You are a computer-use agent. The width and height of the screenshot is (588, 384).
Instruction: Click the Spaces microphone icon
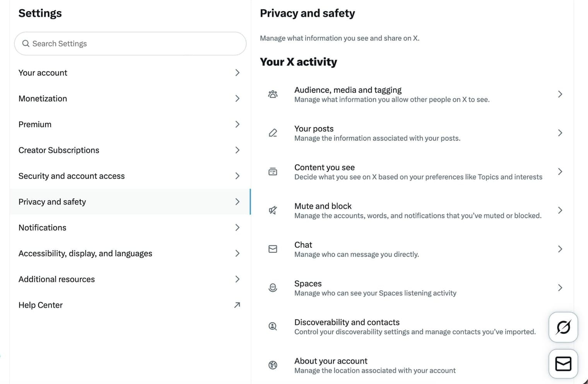click(x=273, y=288)
